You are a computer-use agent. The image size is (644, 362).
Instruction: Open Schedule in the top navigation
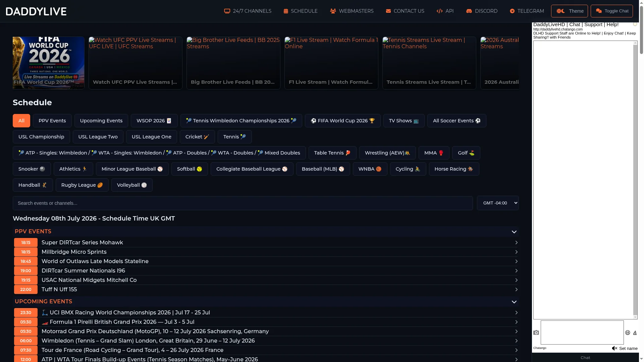pos(301,11)
